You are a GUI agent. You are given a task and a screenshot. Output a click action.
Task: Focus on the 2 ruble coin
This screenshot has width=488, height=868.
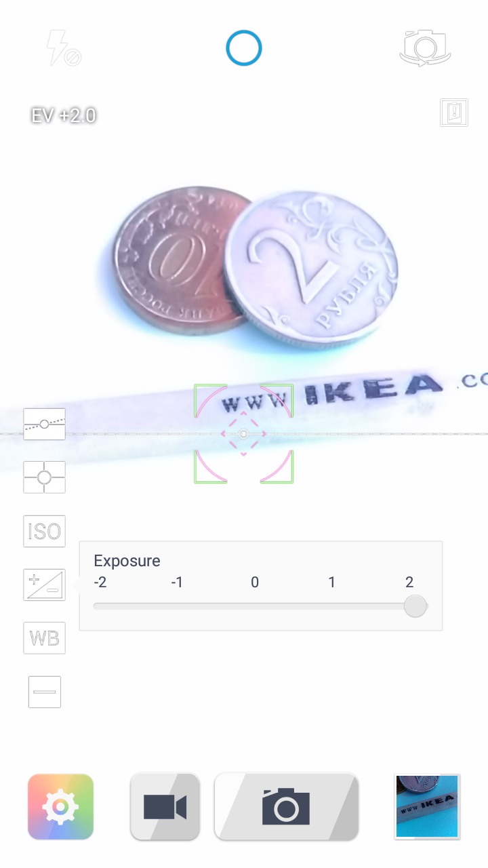click(x=311, y=268)
